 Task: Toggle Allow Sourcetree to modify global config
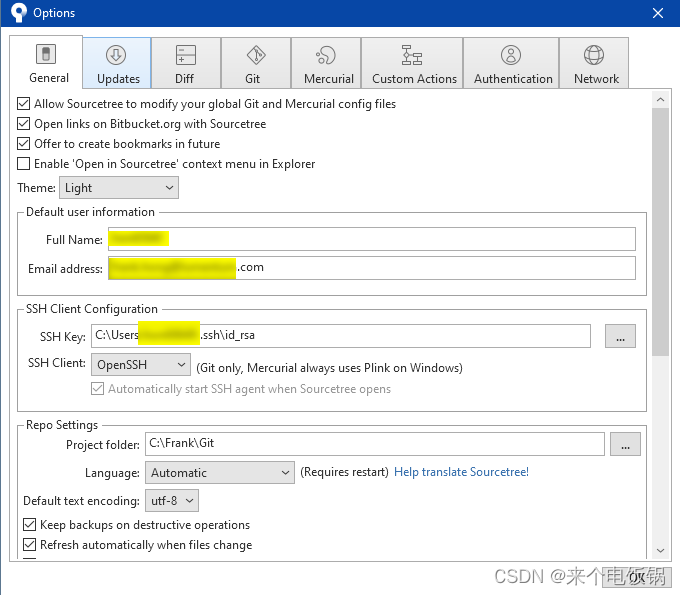pyautogui.click(x=23, y=104)
